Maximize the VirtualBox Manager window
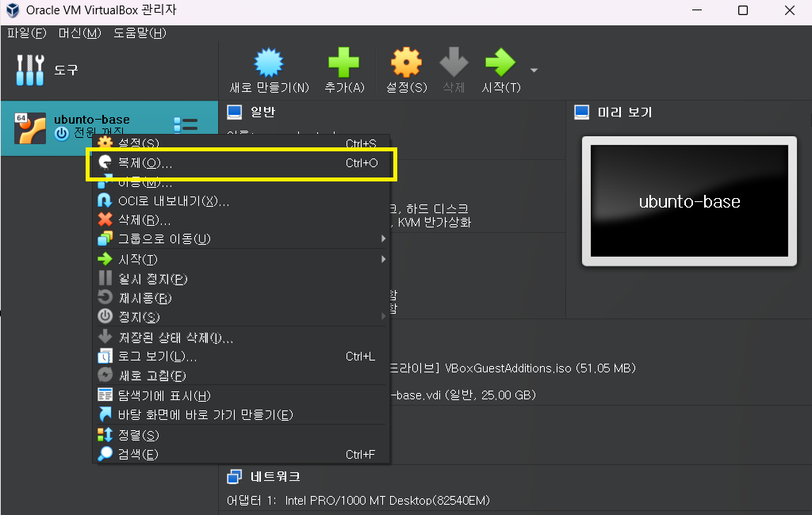The height and width of the screenshot is (515, 812). [742, 10]
